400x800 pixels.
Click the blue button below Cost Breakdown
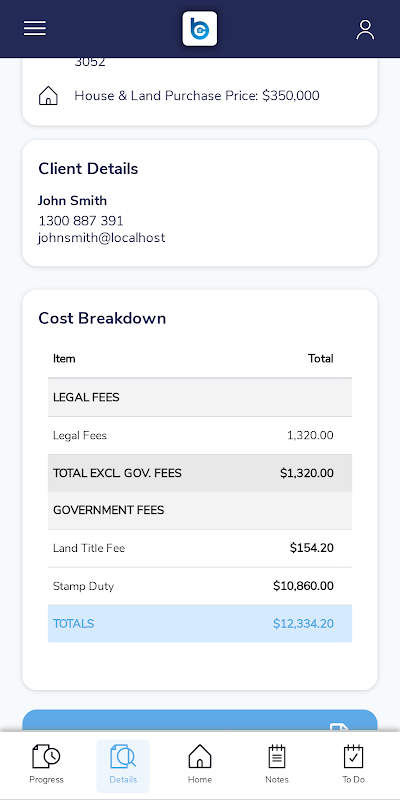[x=200, y=721]
